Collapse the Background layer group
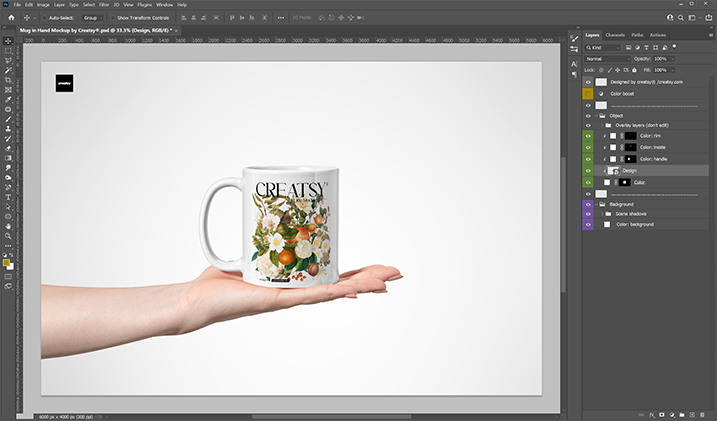The height and width of the screenshot is (421, 717). [x=597, y=204]
